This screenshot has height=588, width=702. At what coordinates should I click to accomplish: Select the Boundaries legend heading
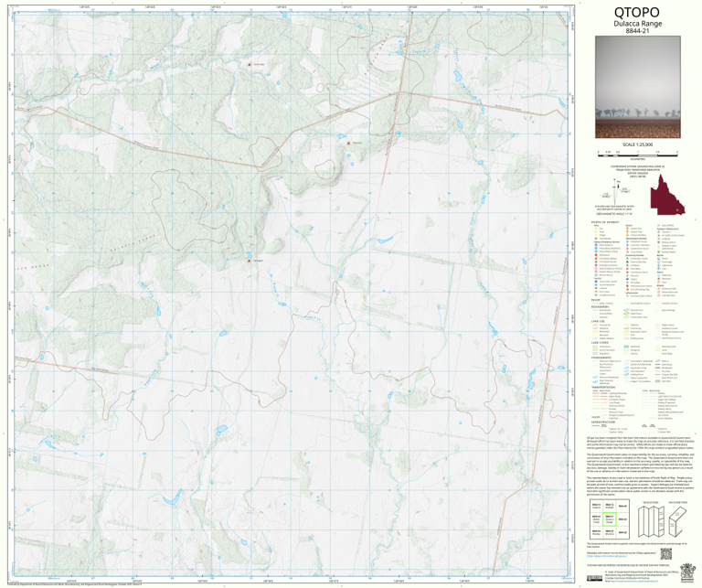600,306
